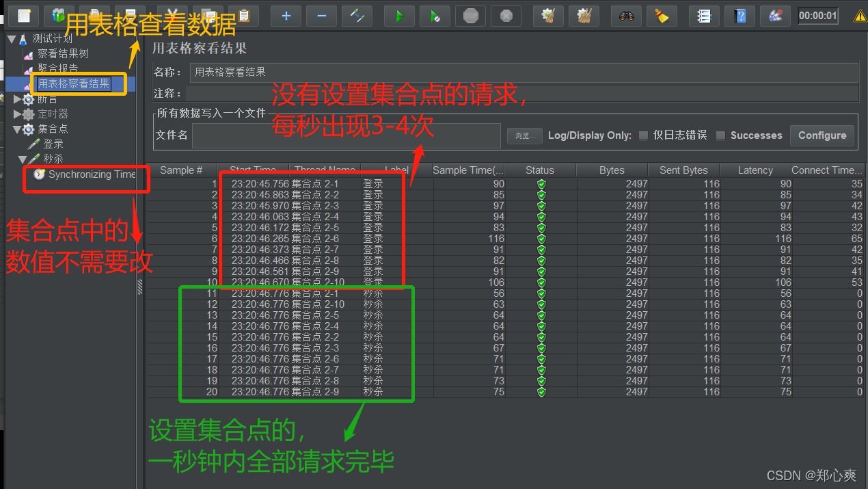
Task: Expand the 断言 thread group node
Action: click(x=18, y=99)
